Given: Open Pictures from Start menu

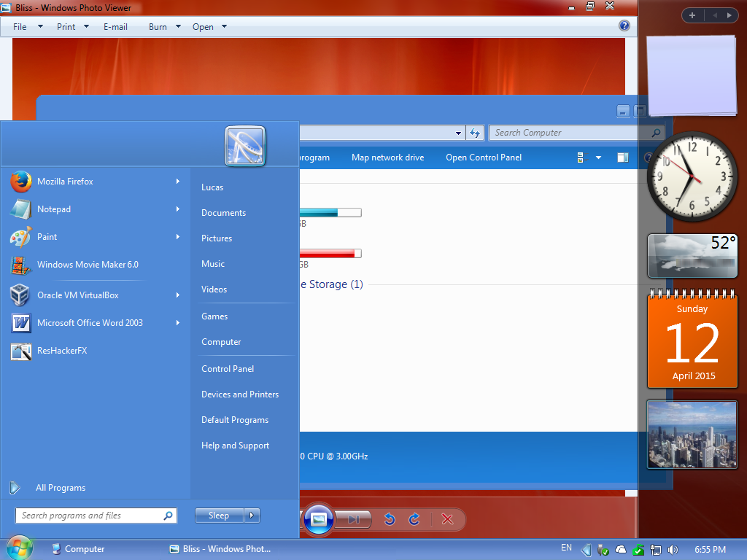Looking at the screenshot, I should pos(217,238).
